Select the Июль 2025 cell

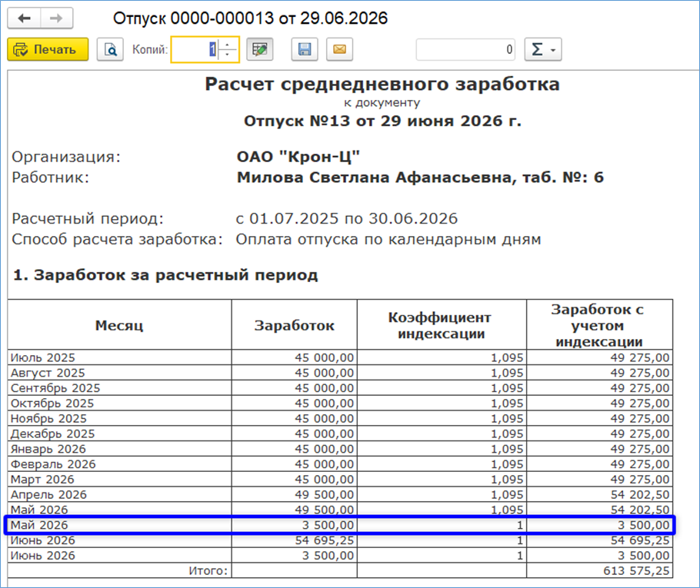(119, 358)
